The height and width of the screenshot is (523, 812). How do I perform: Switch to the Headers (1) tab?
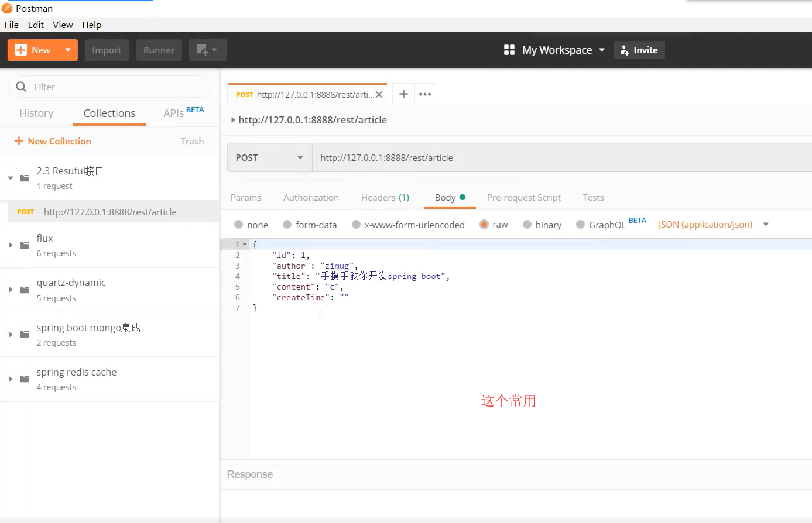coord(385,198)
